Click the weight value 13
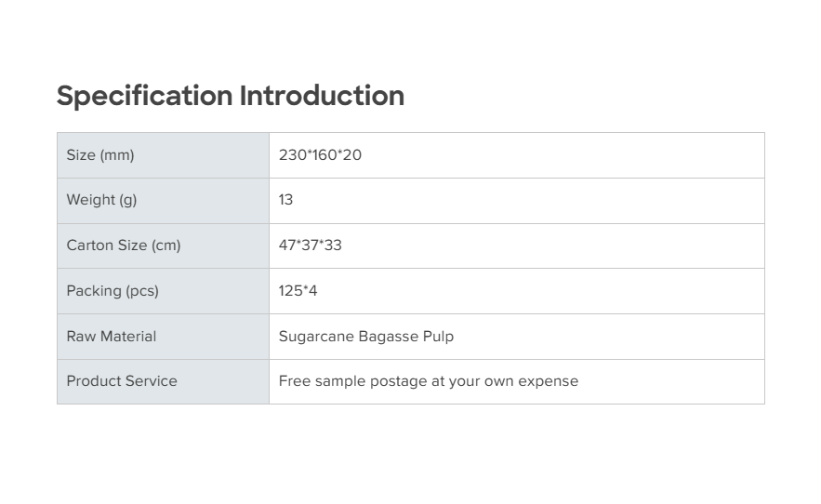The width and height of the screenshot is (821, 504). [285, 200]
